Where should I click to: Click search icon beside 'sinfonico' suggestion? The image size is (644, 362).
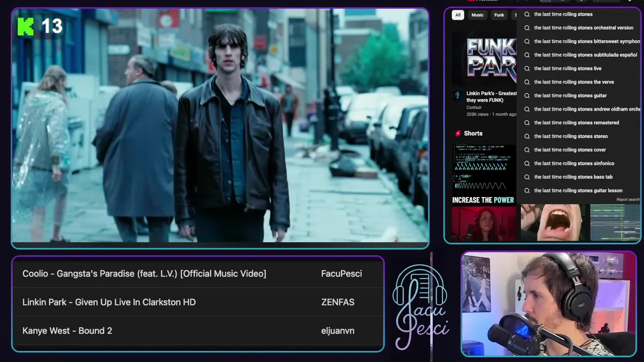pyautogui.click(x=527, y=163)
